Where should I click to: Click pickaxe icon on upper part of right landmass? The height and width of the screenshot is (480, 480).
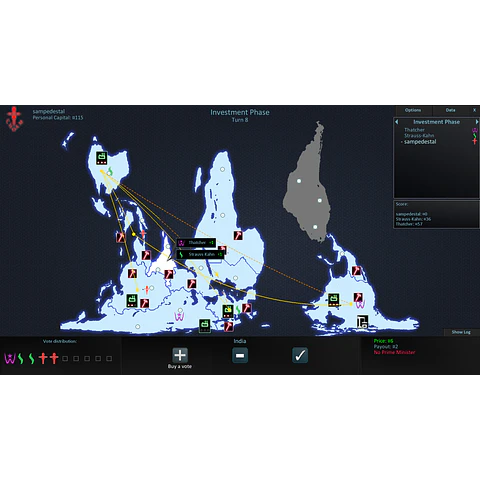coord(356,271)
